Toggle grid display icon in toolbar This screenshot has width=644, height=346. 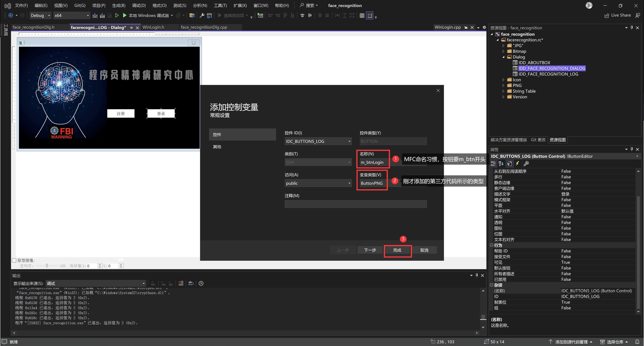[362, 16]
